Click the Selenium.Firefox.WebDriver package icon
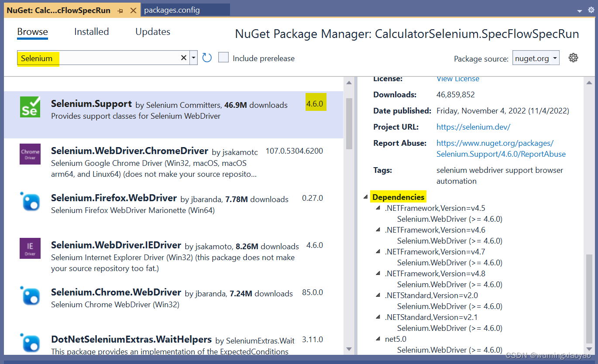 (30, 201)
